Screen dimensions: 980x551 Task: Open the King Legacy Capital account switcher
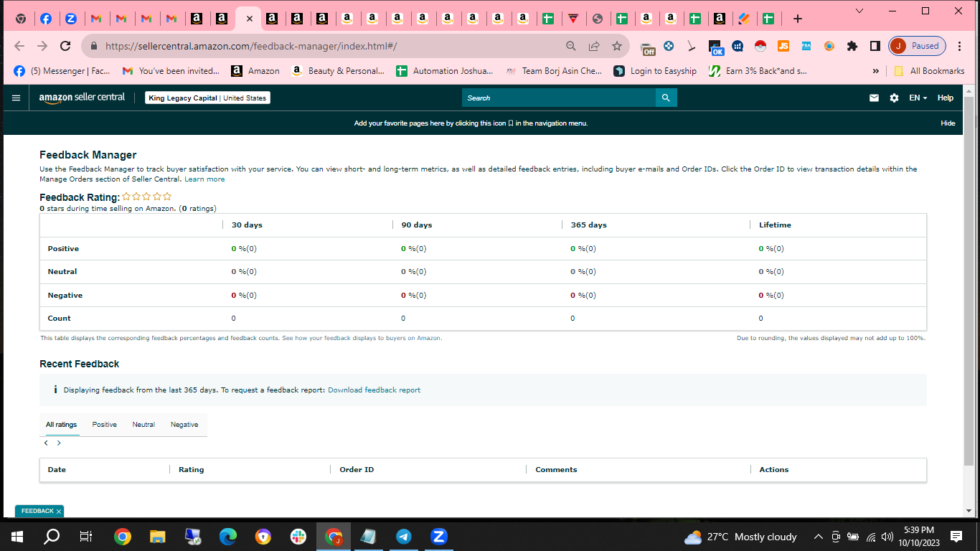pos(207,98)
